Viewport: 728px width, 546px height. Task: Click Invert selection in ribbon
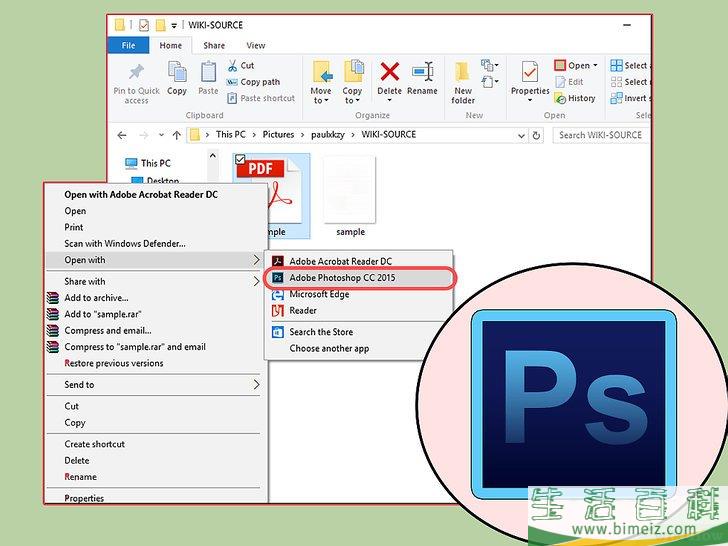(630, 98)
